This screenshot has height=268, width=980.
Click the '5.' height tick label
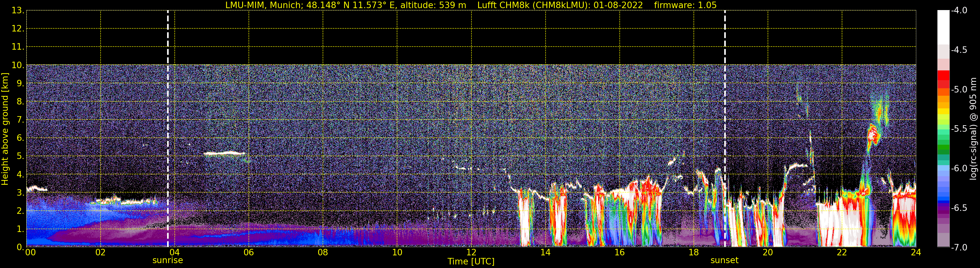coord(20,156)
